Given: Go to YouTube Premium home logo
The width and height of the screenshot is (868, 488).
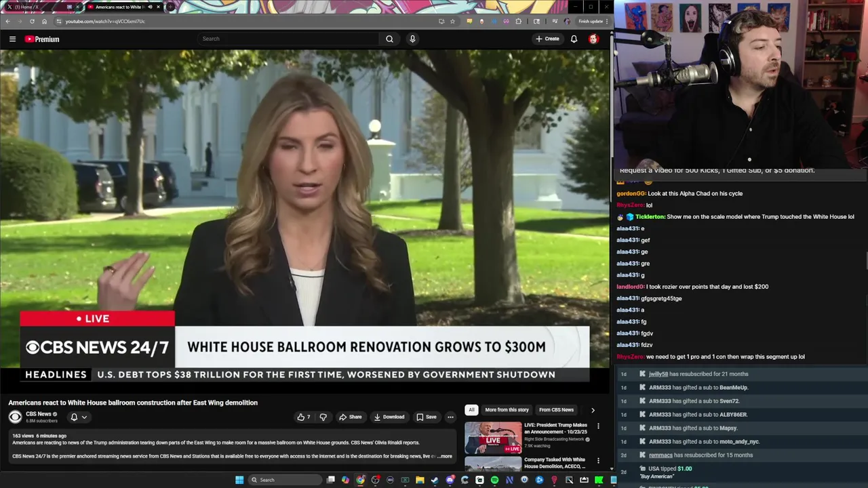Looking at the screenshot, I should coord(42,39).
